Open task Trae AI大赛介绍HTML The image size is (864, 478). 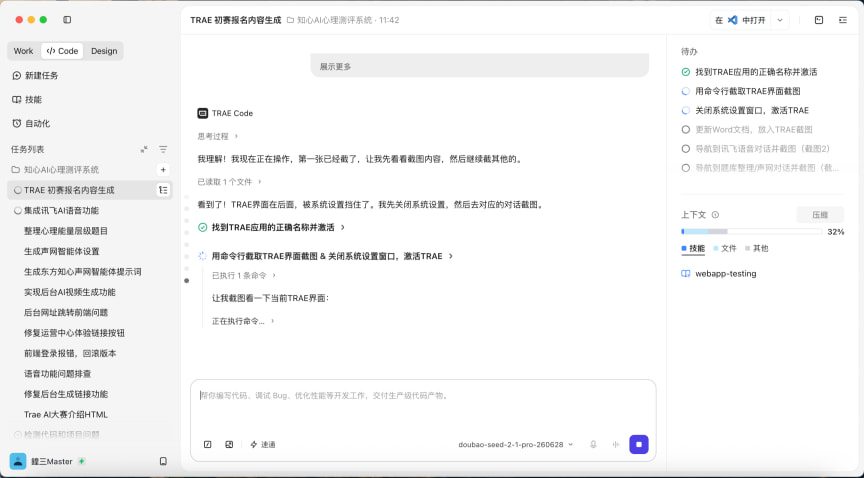coord(66,415)
